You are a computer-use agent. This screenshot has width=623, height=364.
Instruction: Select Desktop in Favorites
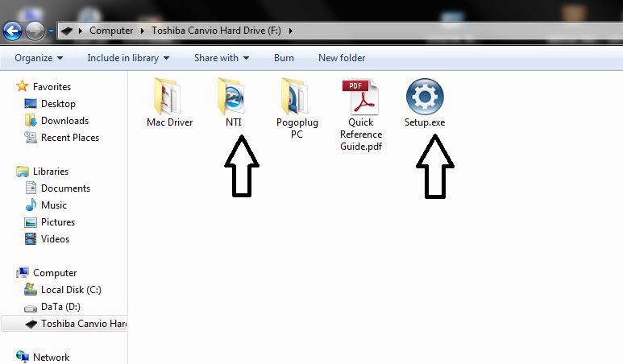click(58, 104)
